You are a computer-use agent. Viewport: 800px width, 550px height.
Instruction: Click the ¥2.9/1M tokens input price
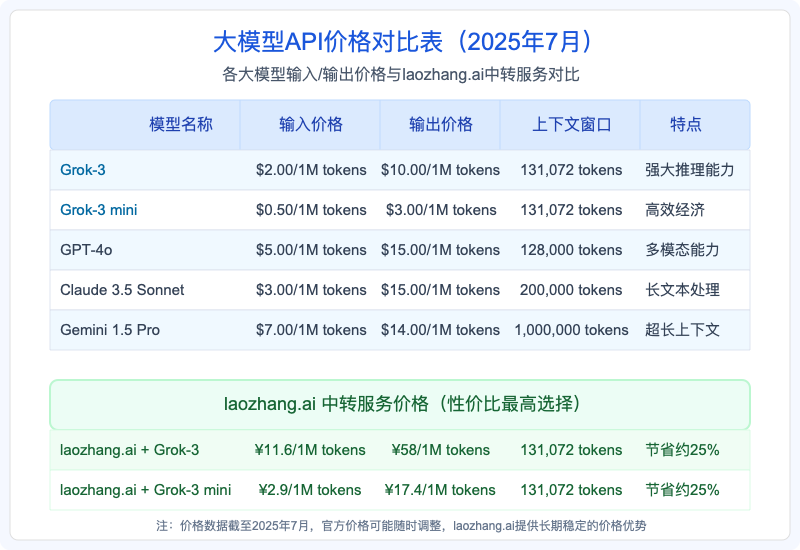(x=310, y=490)
